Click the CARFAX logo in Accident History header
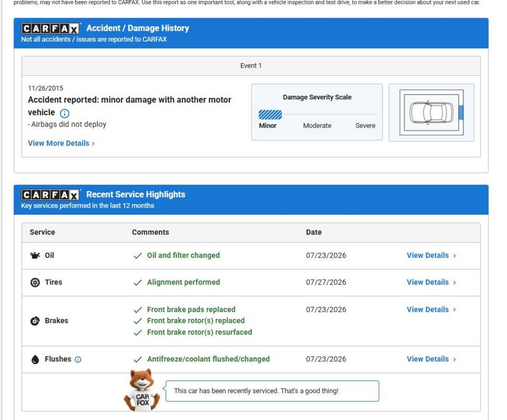This screenshot has height=420, width=507. (x=50, y=28)
